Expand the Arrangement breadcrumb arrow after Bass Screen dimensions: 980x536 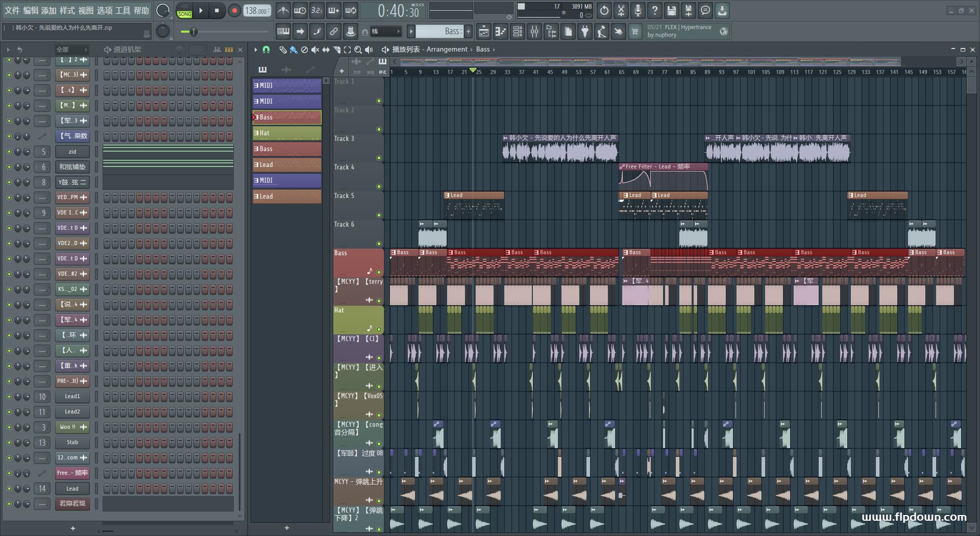tap(494, 50)
